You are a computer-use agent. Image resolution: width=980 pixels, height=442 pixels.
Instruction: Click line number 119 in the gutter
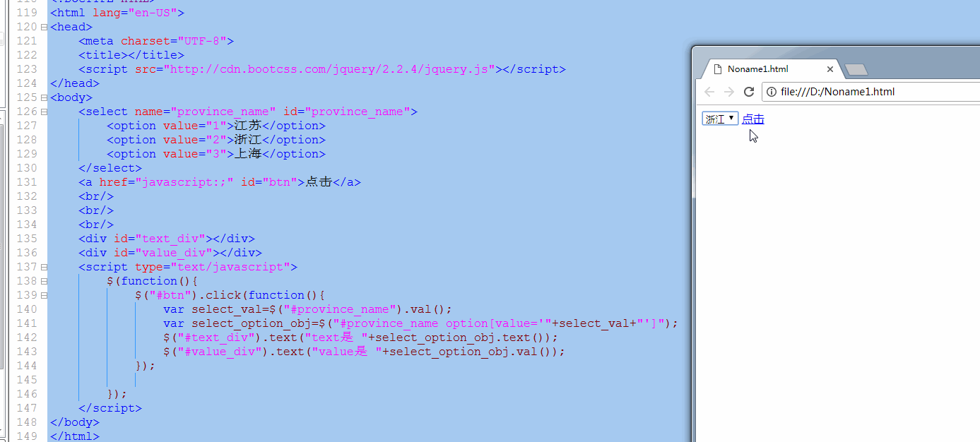25,13
